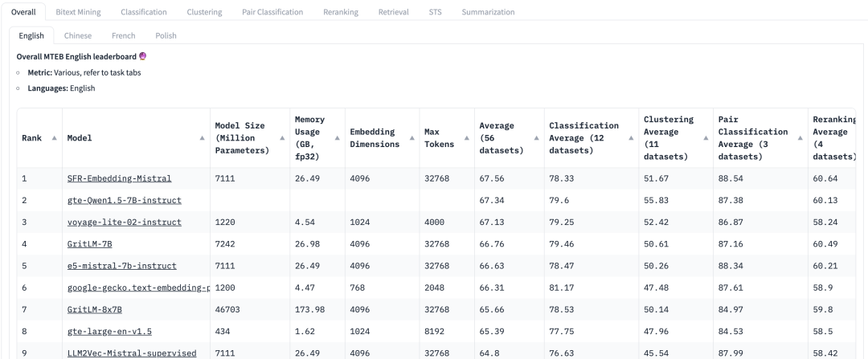
Task: Sort by Model name arrow
Action: tap(202, 138)
